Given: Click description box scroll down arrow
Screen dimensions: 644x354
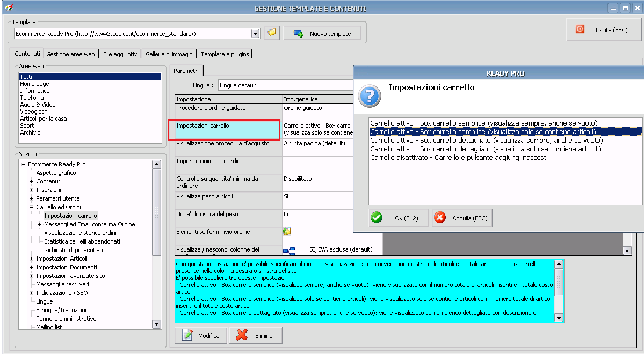Looking at the screenshot, I should (x=559, y=318).
